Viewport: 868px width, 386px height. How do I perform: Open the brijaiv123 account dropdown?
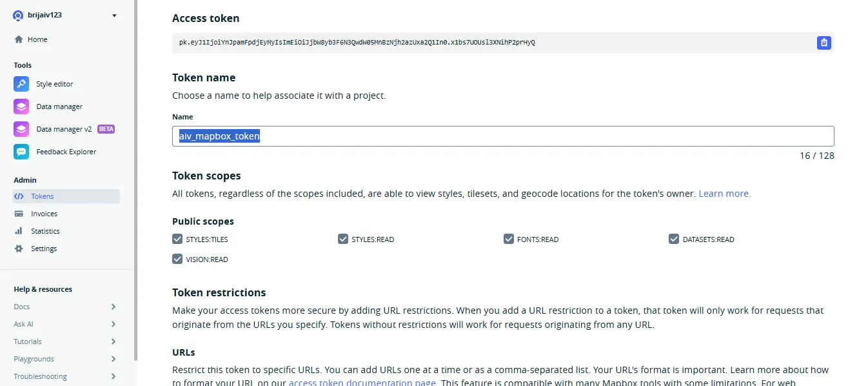coord(115,15)
